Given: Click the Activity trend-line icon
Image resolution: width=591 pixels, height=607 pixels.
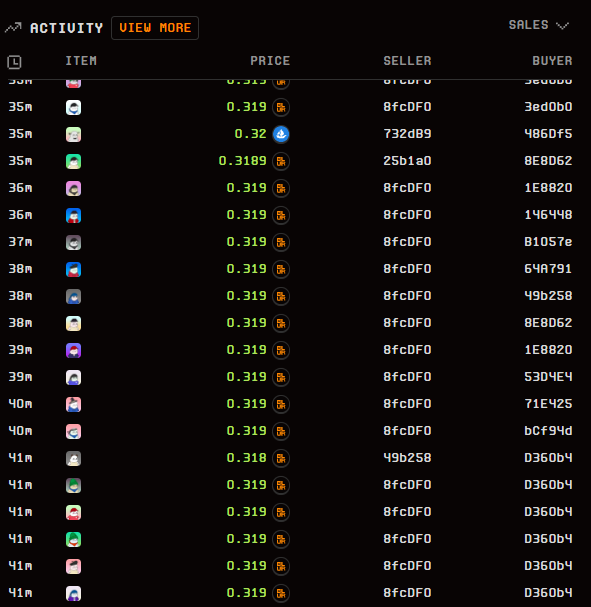Looking at the screenshot, I should tap(13, 28).
